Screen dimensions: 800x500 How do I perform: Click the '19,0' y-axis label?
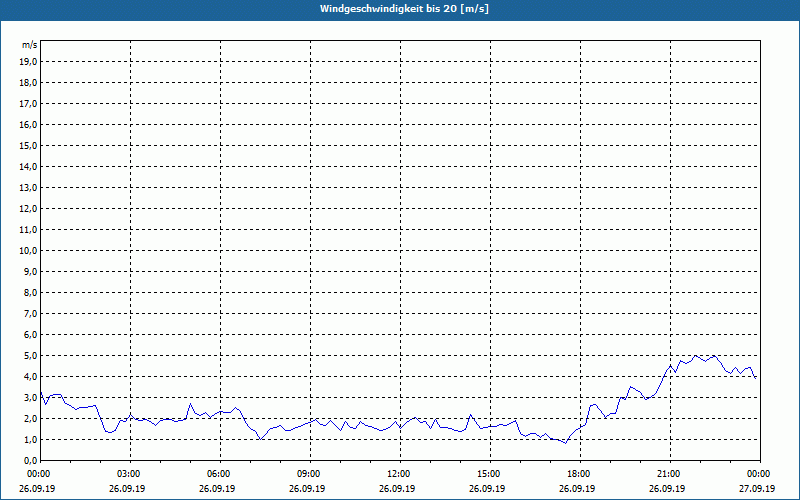coord(28,62)
